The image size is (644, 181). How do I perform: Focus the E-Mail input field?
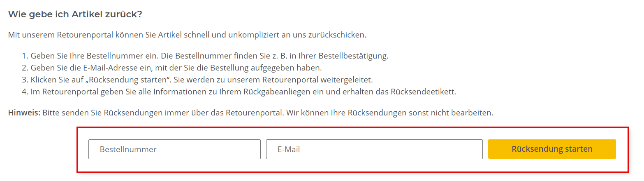pyautogui.click(x=374, y=149)
